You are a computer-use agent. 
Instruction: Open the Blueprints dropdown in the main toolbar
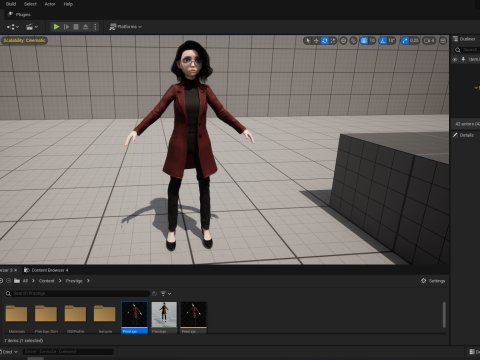click(x=13, y=27)
